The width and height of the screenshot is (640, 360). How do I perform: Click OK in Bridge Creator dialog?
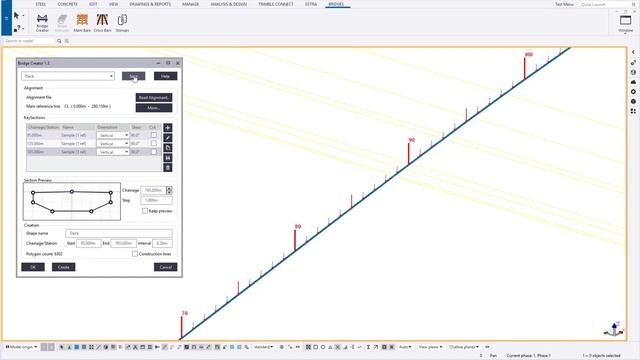pyautogui.click(x=33, y=267)
